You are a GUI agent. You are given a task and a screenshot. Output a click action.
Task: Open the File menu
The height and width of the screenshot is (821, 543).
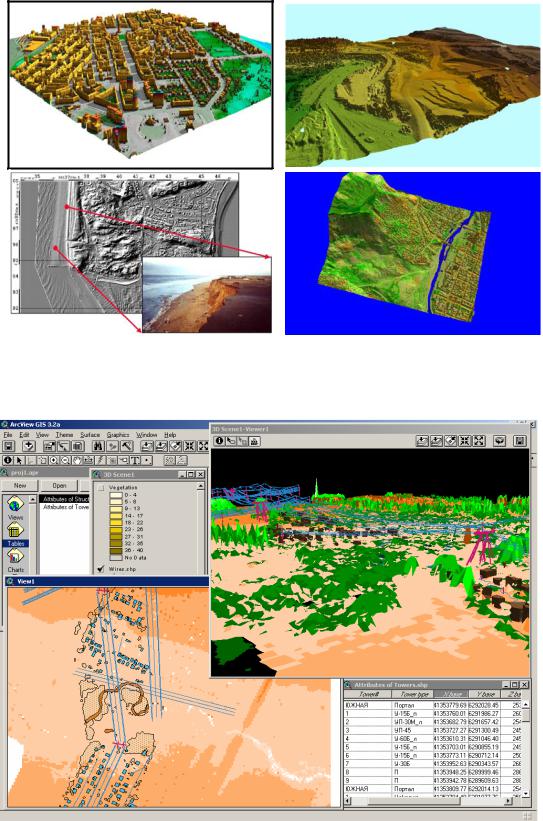[7, 435]
